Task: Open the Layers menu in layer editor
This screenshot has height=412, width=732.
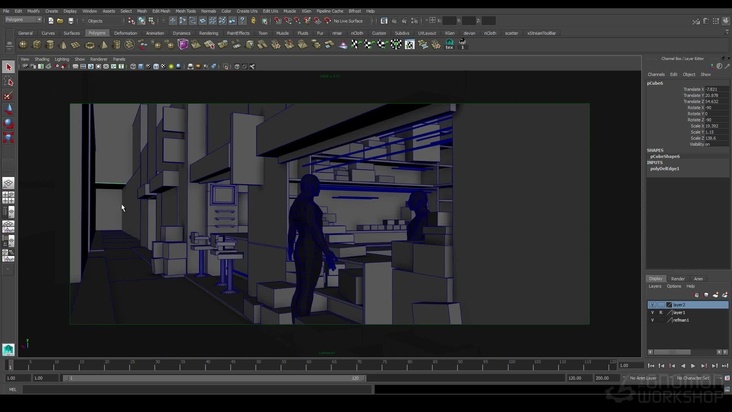Action: [x=655, y=286]
